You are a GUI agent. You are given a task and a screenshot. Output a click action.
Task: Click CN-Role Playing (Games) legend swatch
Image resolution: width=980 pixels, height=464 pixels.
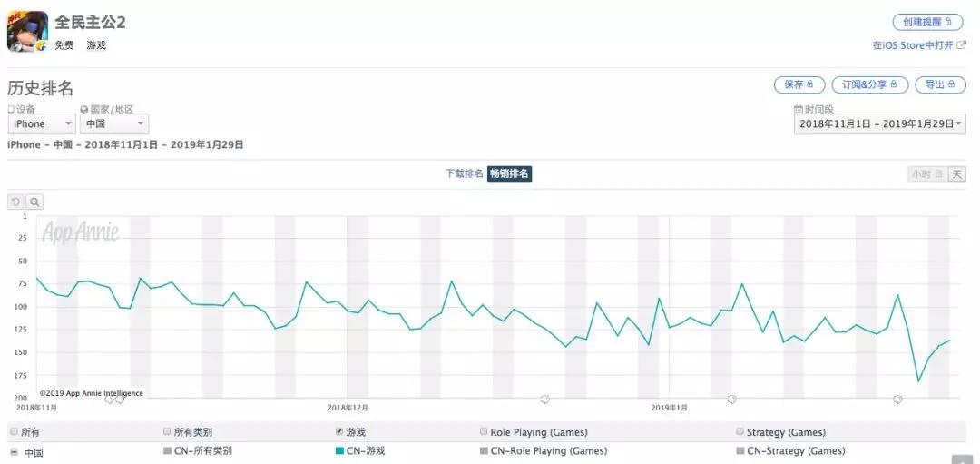click(x=484, y=450)
